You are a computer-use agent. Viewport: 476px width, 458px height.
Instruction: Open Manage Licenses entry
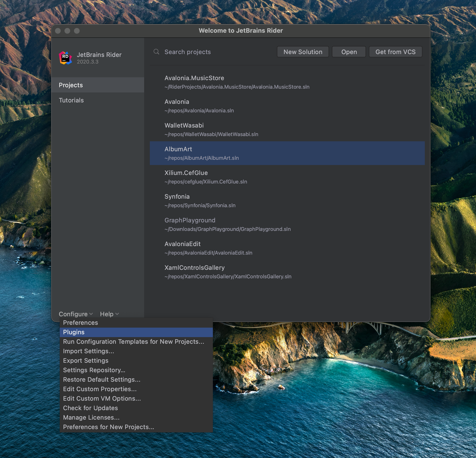tap(91, 417)
